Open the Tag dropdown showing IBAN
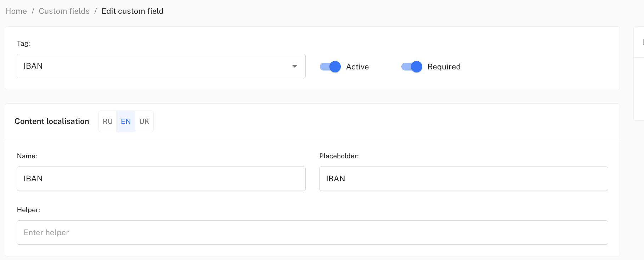Image resolution: width=644 pixels, height=260 pixels. click(x=156, y=66)
